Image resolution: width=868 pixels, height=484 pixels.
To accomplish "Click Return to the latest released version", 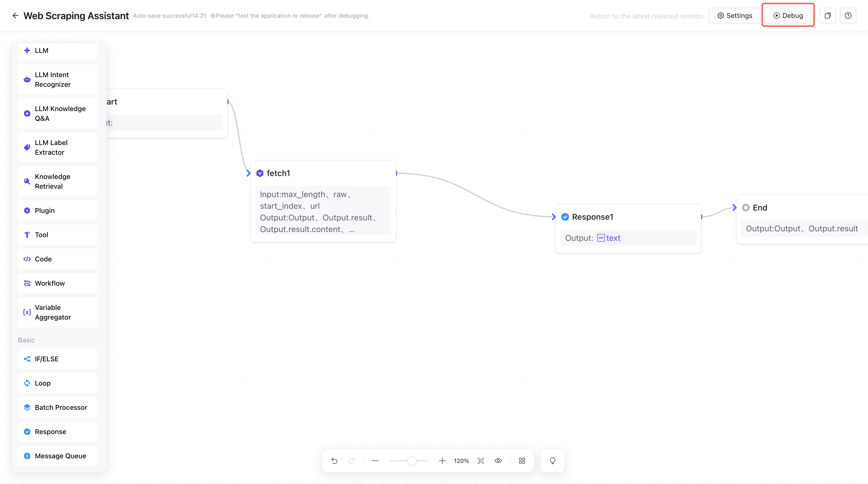I will coord(647,16).
